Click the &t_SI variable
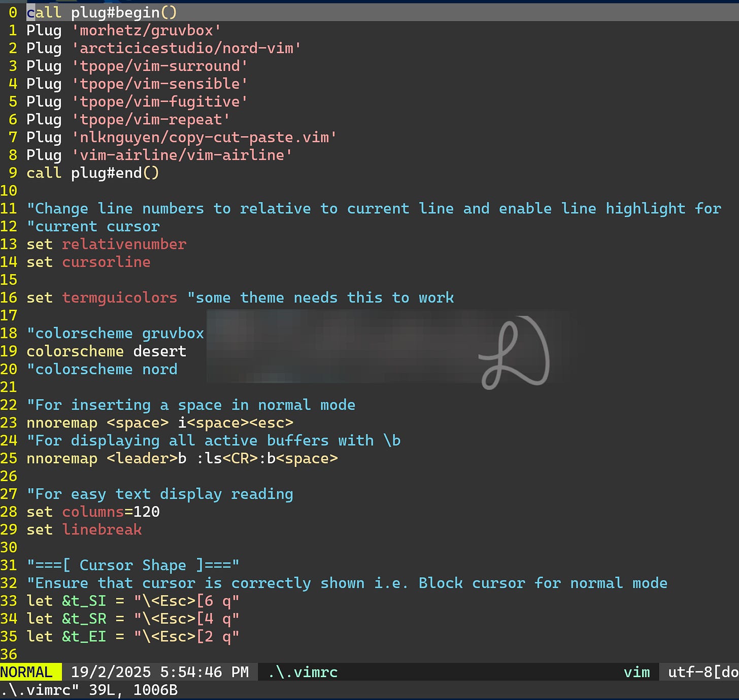The width and height of the screenshot is (739, 700). 84,601
